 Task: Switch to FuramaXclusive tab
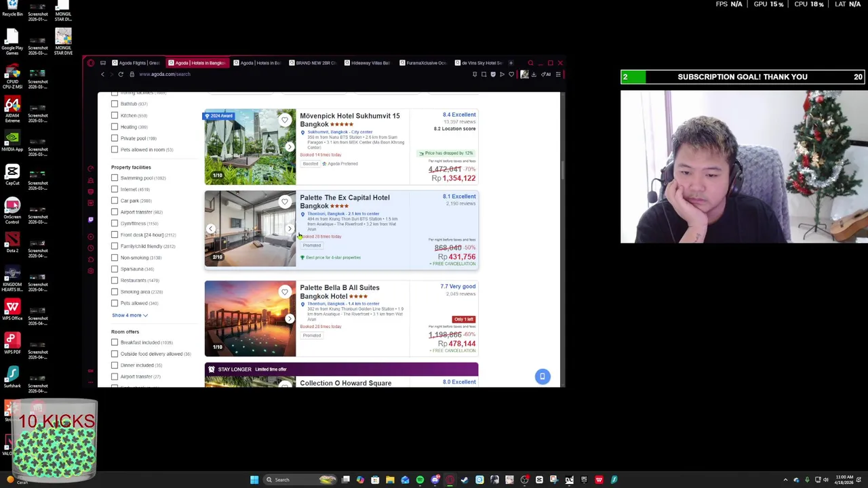pyautogui.click(x=422, y=63)
